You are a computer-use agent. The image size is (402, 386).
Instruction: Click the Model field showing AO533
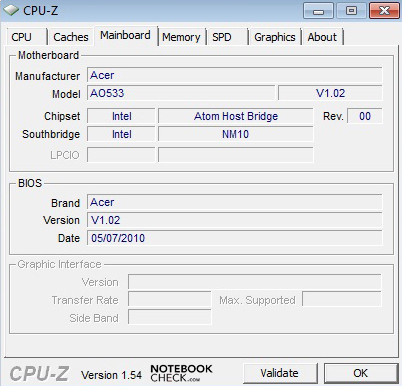[x=181, y=93]
